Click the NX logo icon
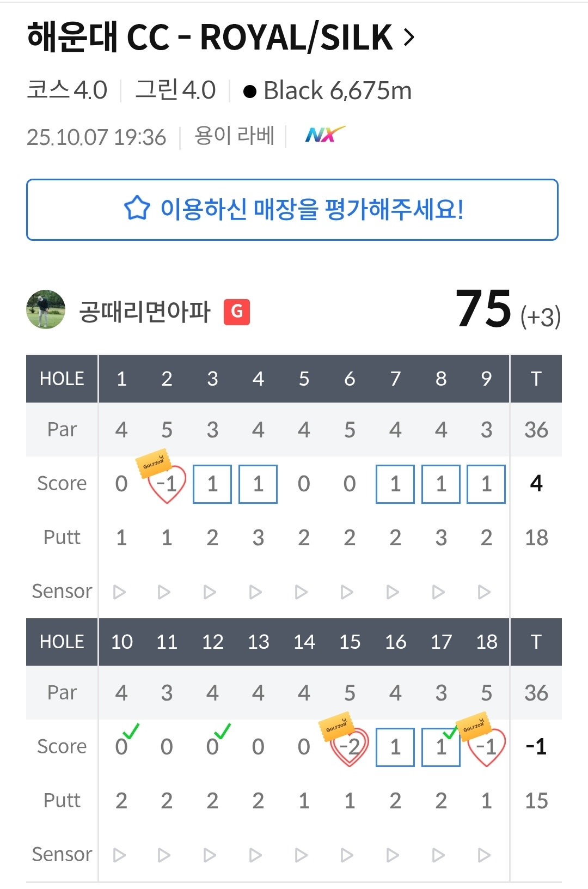588x889 pixels. [x=324, y=135]
